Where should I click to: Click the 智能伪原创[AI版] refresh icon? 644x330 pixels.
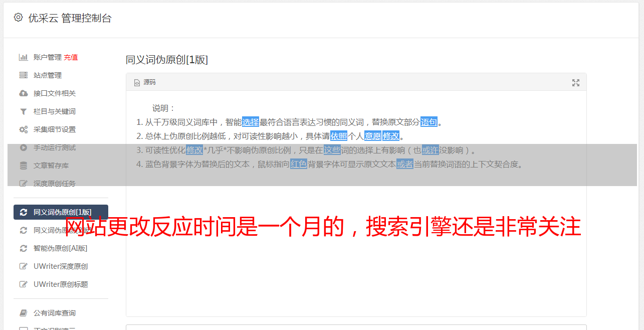pos(23,248)
